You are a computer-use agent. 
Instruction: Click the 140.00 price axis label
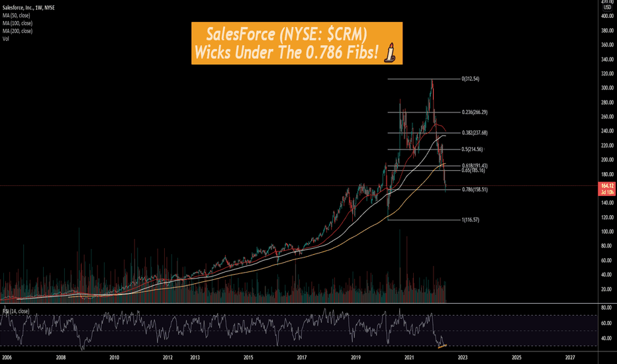607,203
